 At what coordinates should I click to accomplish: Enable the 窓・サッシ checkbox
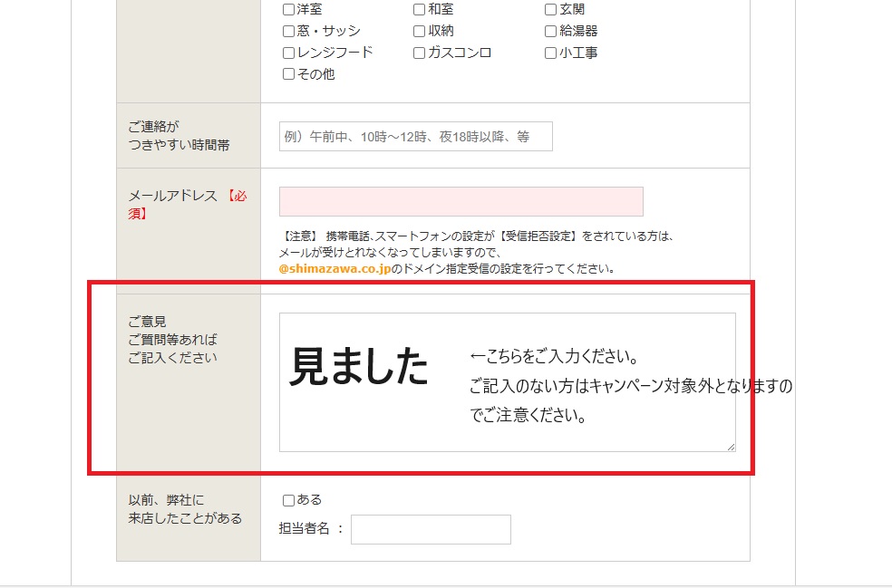(x=288, y=32)
